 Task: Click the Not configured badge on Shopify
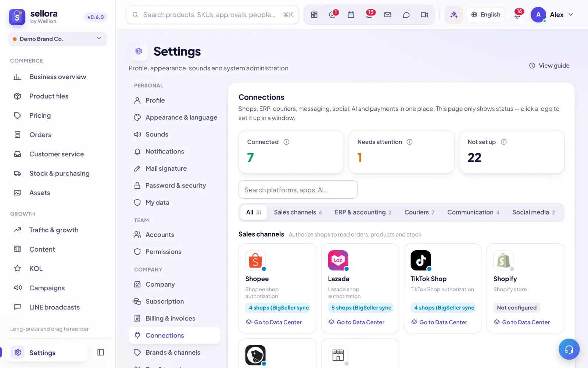[517, 308]
